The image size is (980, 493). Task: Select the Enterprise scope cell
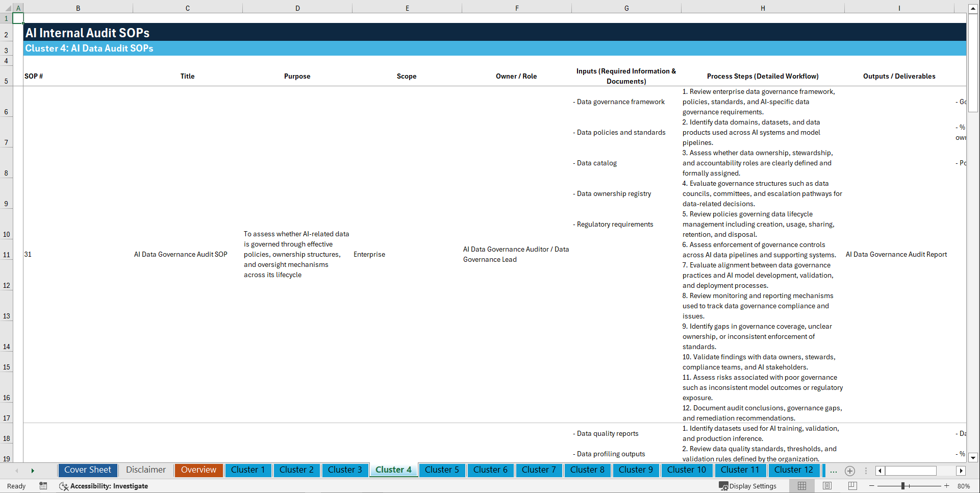(407, 255)
